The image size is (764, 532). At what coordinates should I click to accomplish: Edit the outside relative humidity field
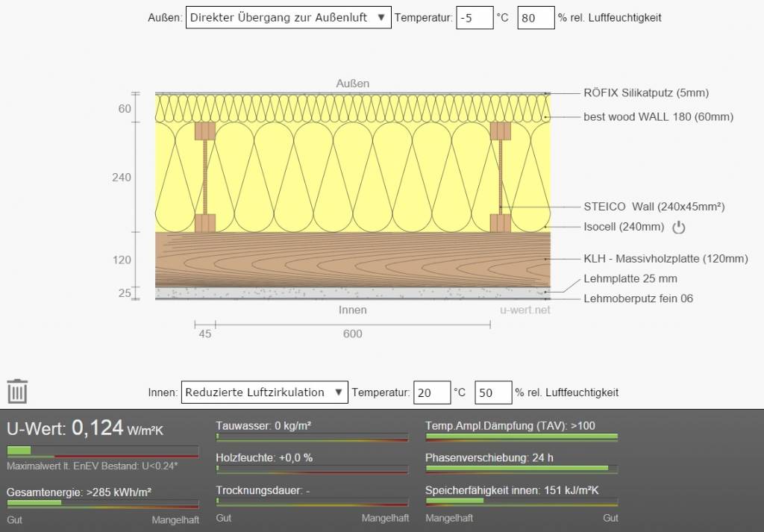coord(536,18)
